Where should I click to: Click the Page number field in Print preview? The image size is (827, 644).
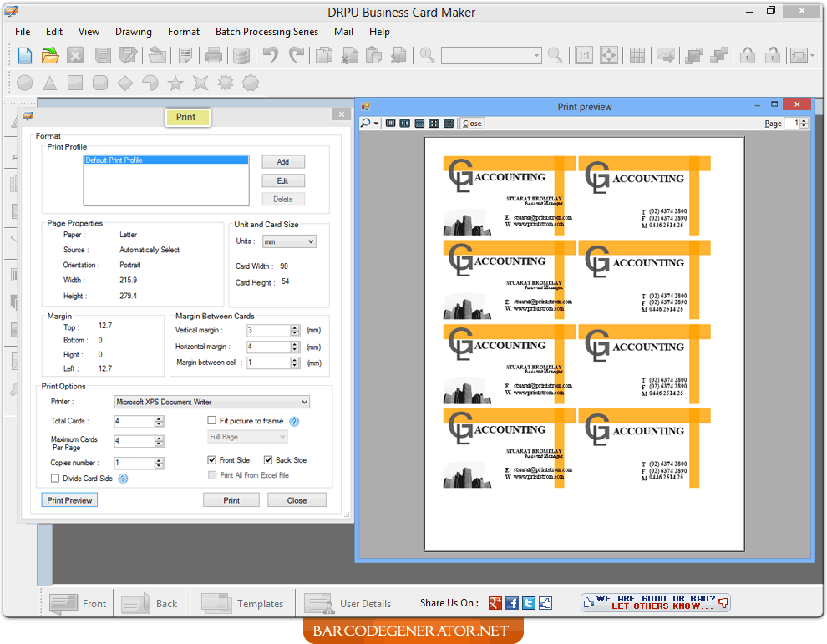pos(792,124)
